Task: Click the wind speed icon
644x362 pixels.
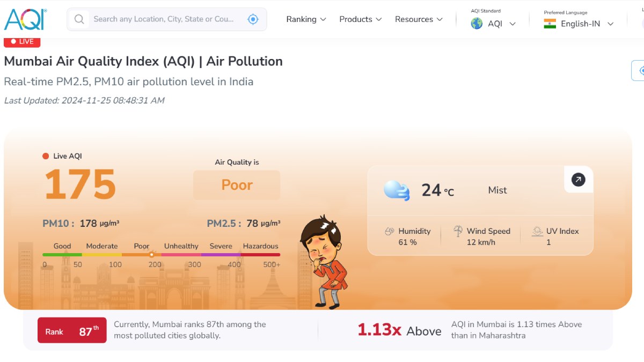Action: point(458,231)
